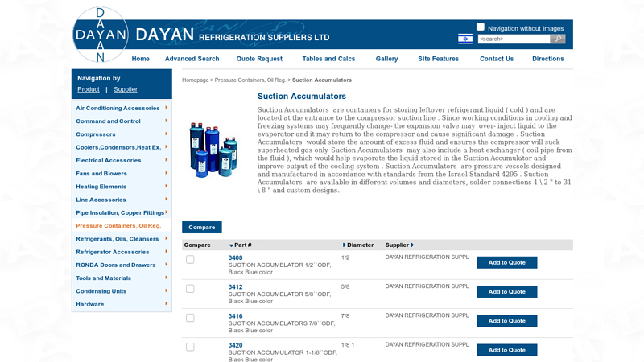Click the suction accumulators product image
The height and width of the screenshot is (362, 644).
(x=213, y=150)
